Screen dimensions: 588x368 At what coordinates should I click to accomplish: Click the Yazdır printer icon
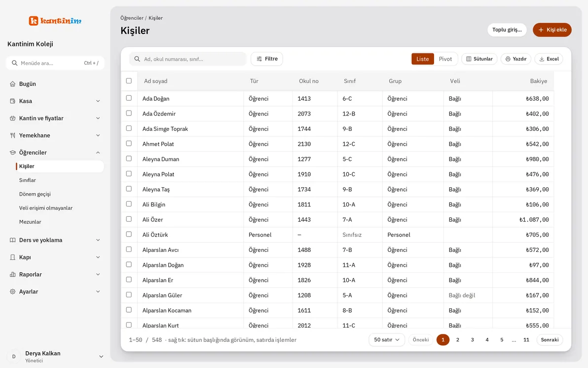(508, 59)
